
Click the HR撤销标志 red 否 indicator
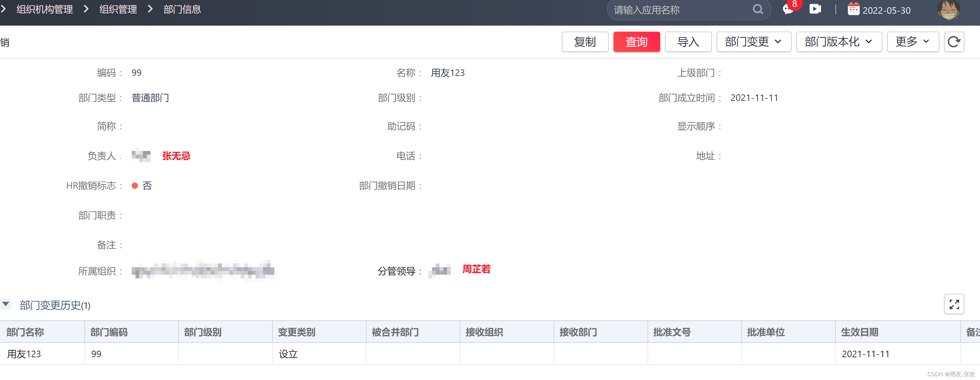(x=135, y=186)
